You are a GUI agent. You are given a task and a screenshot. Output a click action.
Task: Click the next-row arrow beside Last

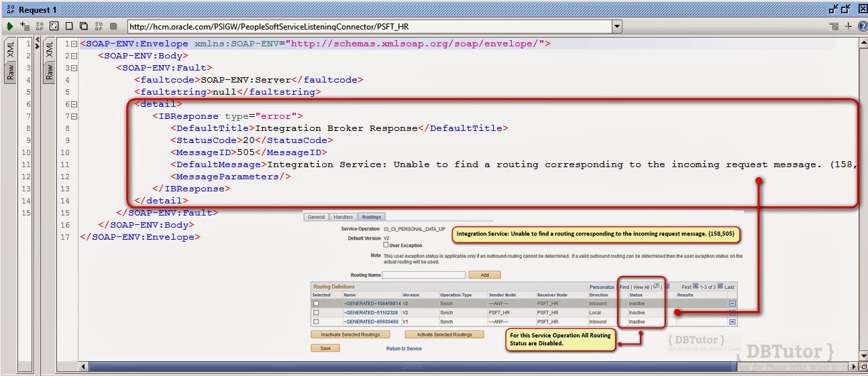click(720, 287)
